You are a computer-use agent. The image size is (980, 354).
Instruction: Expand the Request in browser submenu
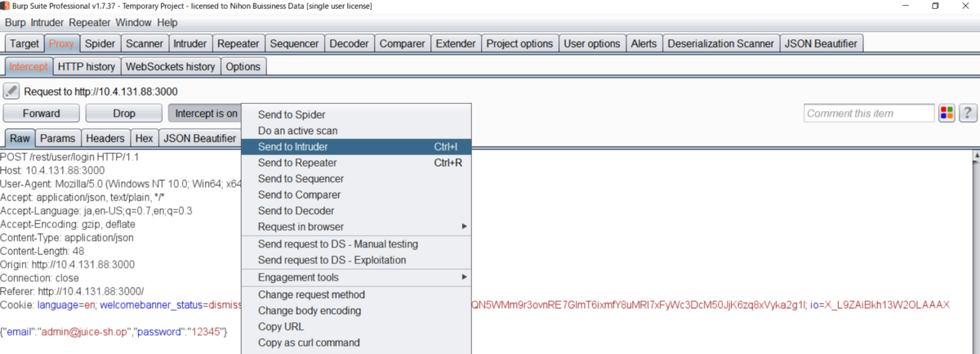[x=356, y=226]
